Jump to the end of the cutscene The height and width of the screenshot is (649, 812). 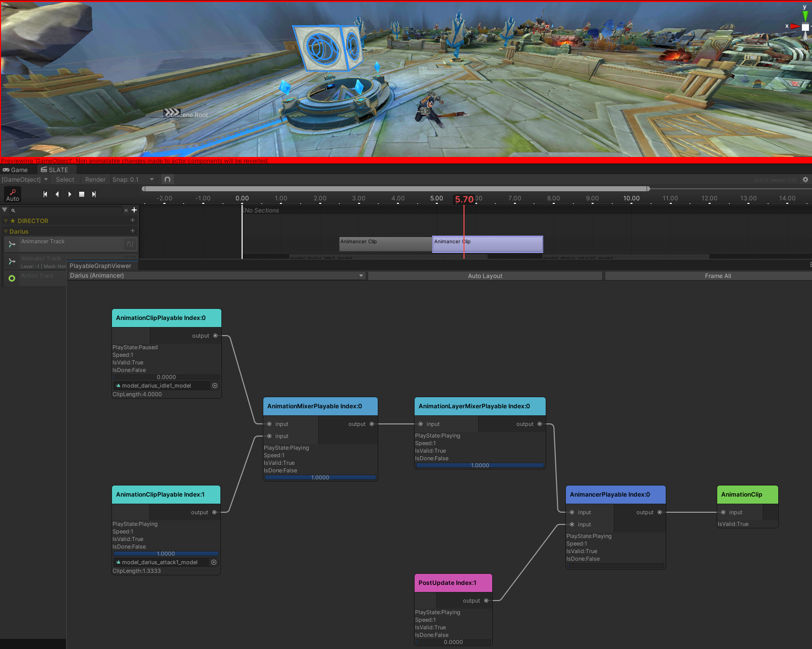94,194
